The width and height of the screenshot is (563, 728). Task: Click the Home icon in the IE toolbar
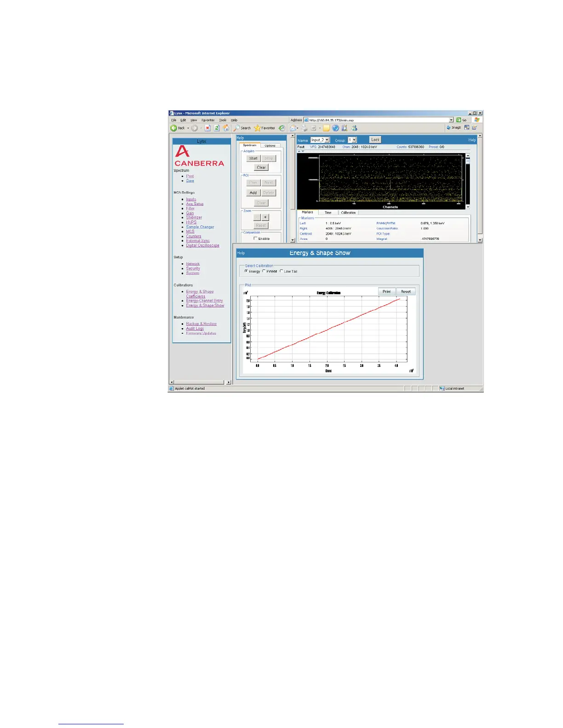(226, 128)
